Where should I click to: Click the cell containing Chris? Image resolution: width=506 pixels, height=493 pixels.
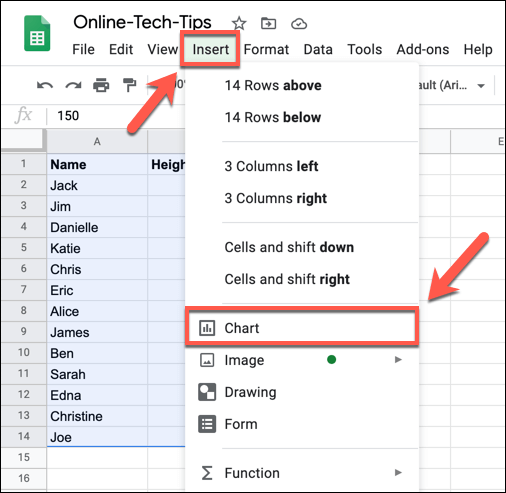pyautogui.click(x=97, y=269)
